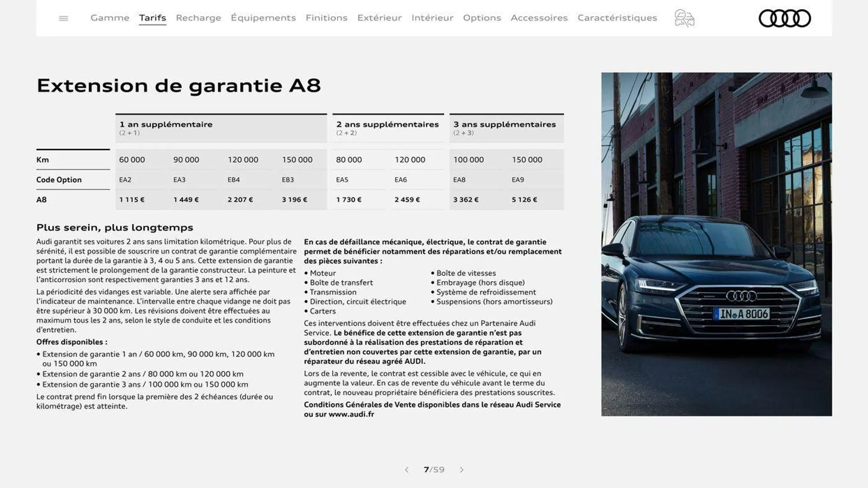Click the 'Offres disponibles :' text

coord(72,342)
